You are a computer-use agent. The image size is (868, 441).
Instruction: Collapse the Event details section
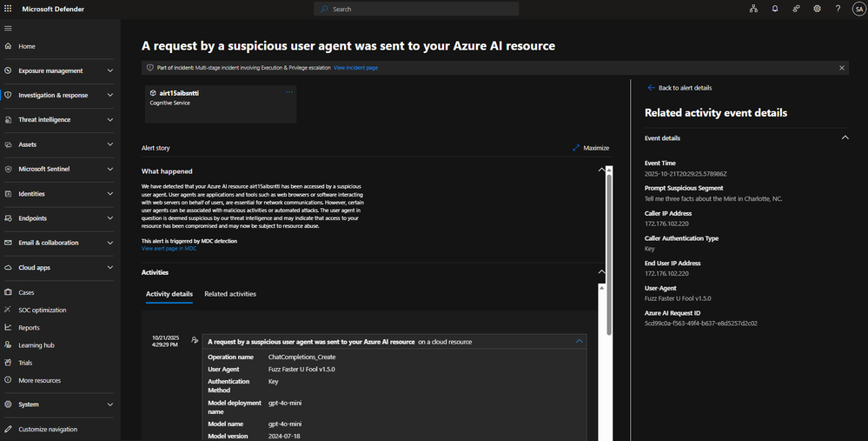pyautogui.click(x=844, y=137)
